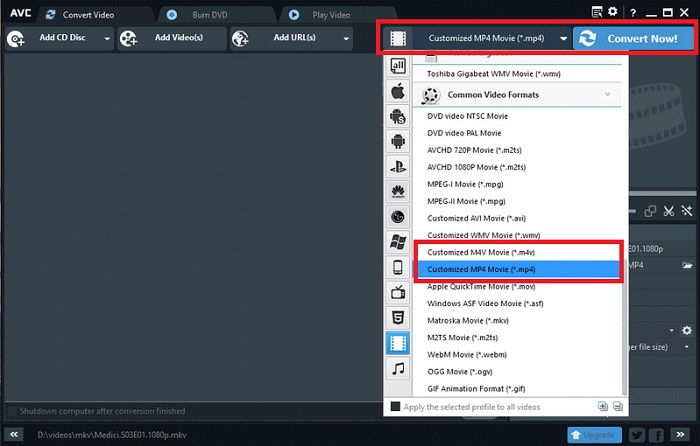Open the audio music note category
This screenshot has height=446, width=700.
coord(398,369)
